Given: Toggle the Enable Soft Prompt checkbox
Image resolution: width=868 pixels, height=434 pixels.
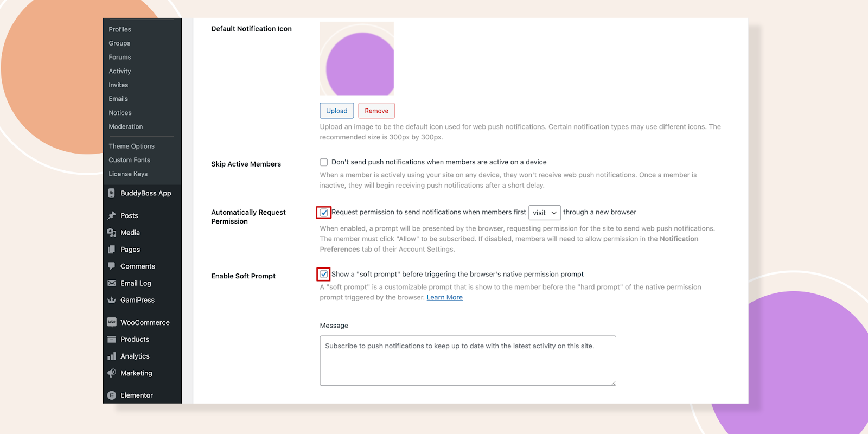Looking at the screenshot, I should [x=324, y=274].
